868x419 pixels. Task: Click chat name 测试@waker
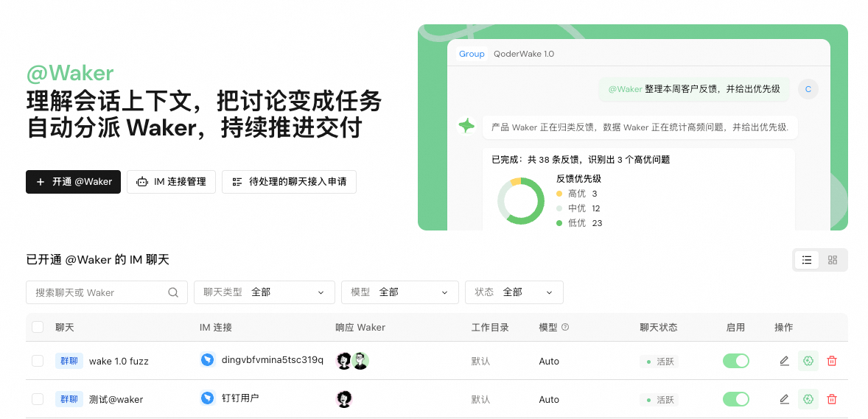[116, 400]
